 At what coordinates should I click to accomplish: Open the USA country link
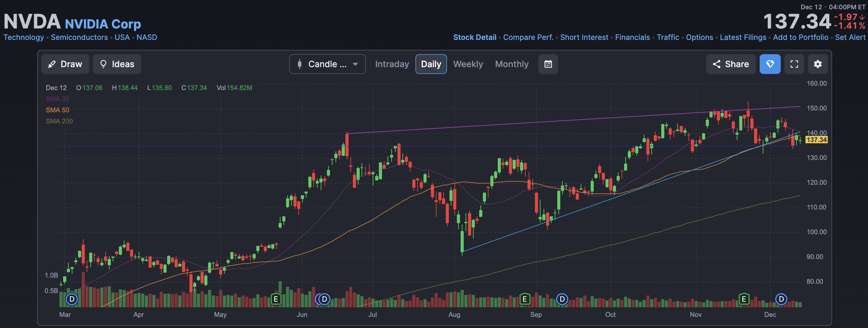click(122, 37)
